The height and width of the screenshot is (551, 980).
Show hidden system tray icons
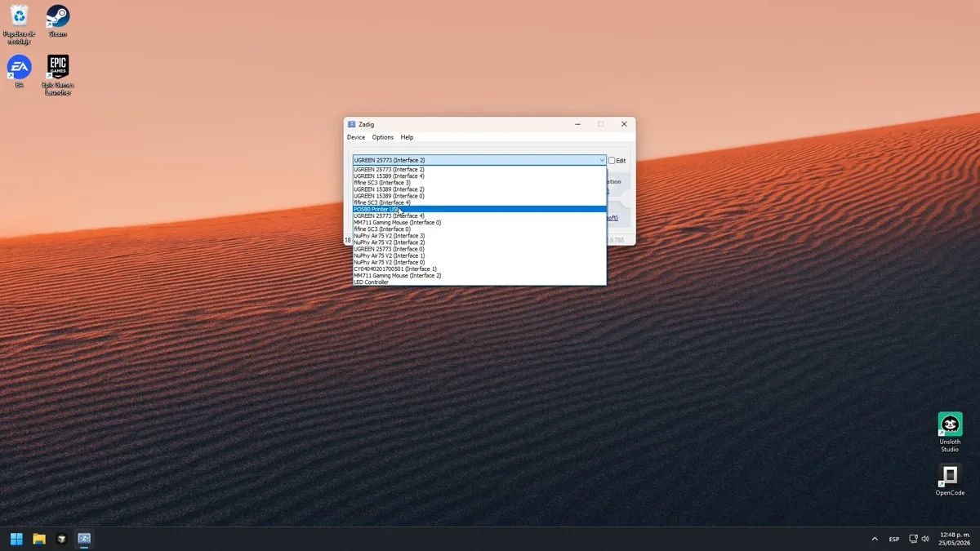point(875,539)
